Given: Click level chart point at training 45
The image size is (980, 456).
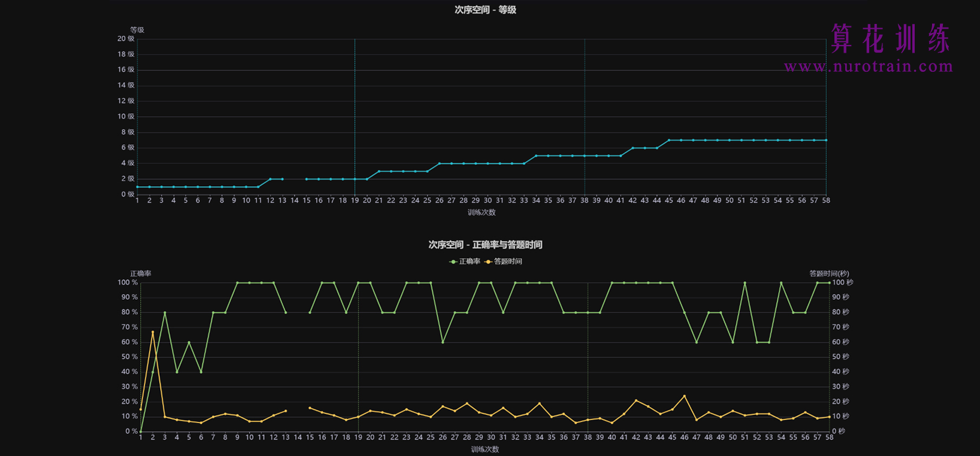Looking at the screenshot, I should (669, 140).
